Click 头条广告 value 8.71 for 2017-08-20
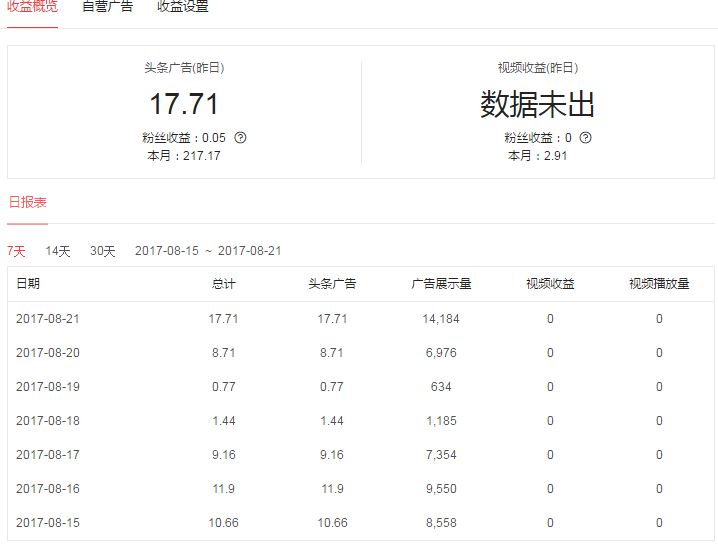Image resolution: width=718 pixels, height=546 pixels. pyautogui.click(x=332, y=353)
